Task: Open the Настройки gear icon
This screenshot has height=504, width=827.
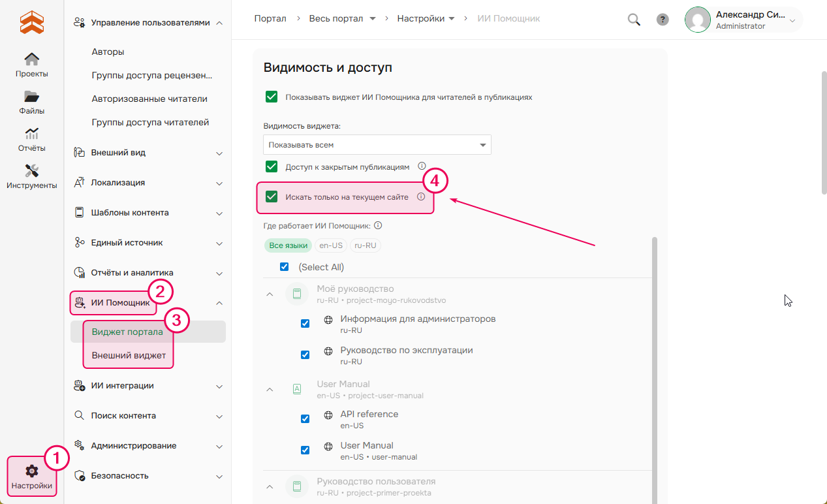Action: pyautogui.click(x=32, y=471)
